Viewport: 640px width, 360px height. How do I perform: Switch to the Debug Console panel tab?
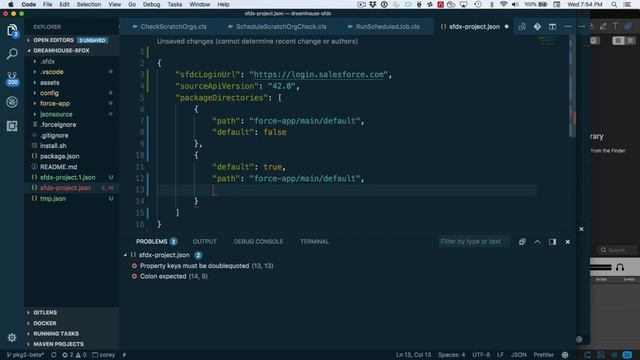(x=258, y=242)
